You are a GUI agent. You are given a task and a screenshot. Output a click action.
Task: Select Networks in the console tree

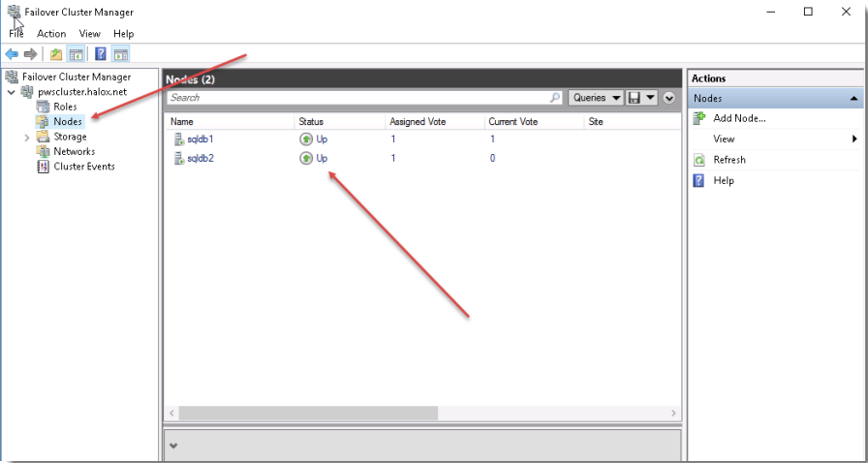(75, 151)
